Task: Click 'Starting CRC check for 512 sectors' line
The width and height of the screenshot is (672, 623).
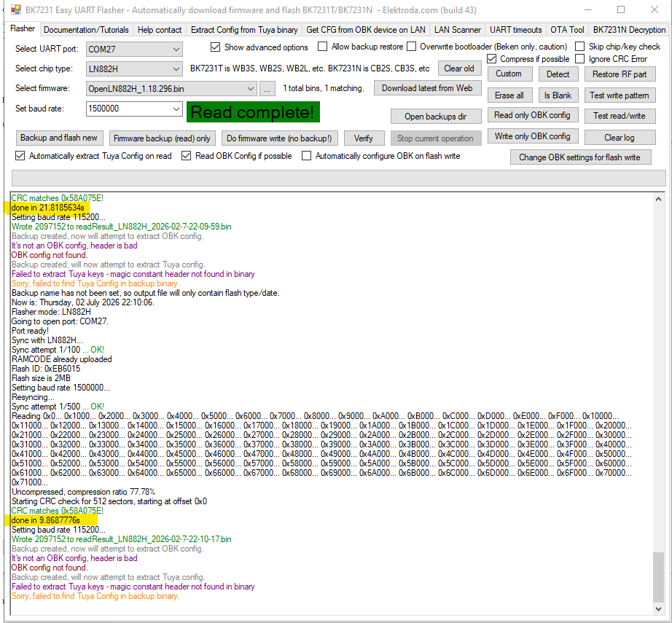Action: tap(109, 501)
